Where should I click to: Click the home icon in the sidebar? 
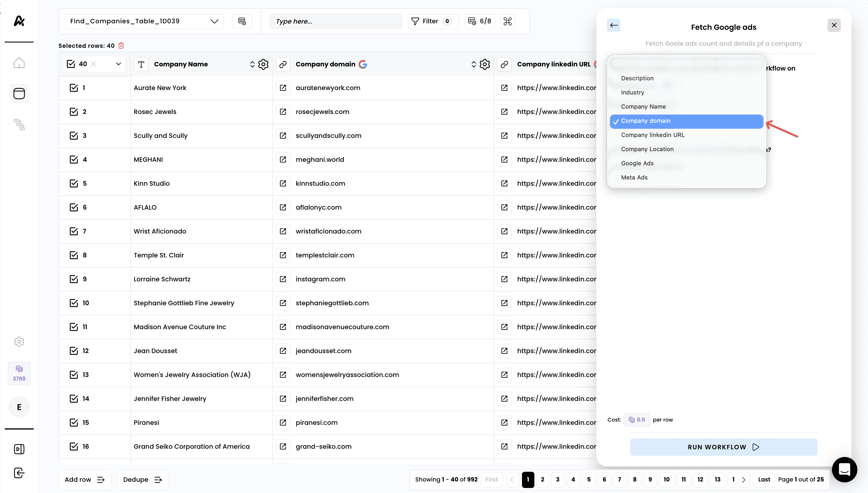click(x=19, y=63)
